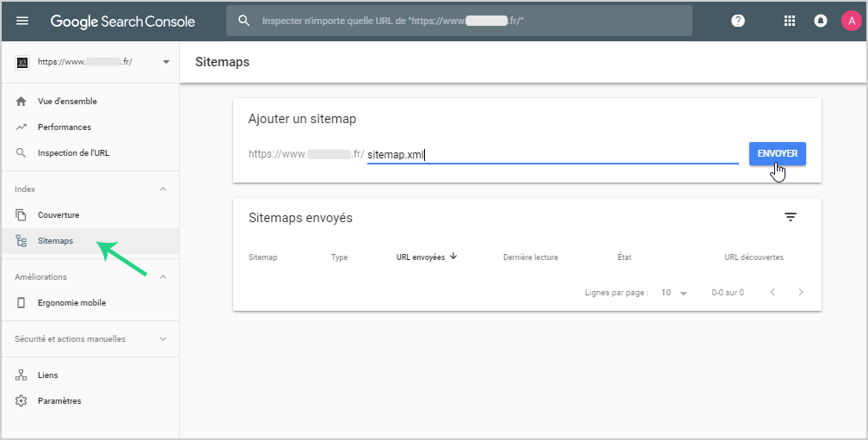Sort by État column header
This screenshot has height=440, width=868.
pos(625,257)
